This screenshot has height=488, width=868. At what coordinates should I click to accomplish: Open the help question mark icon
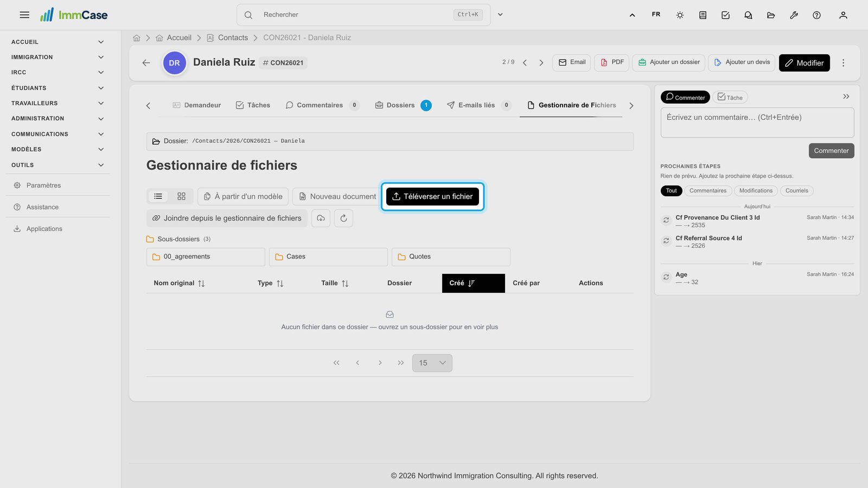816,15
